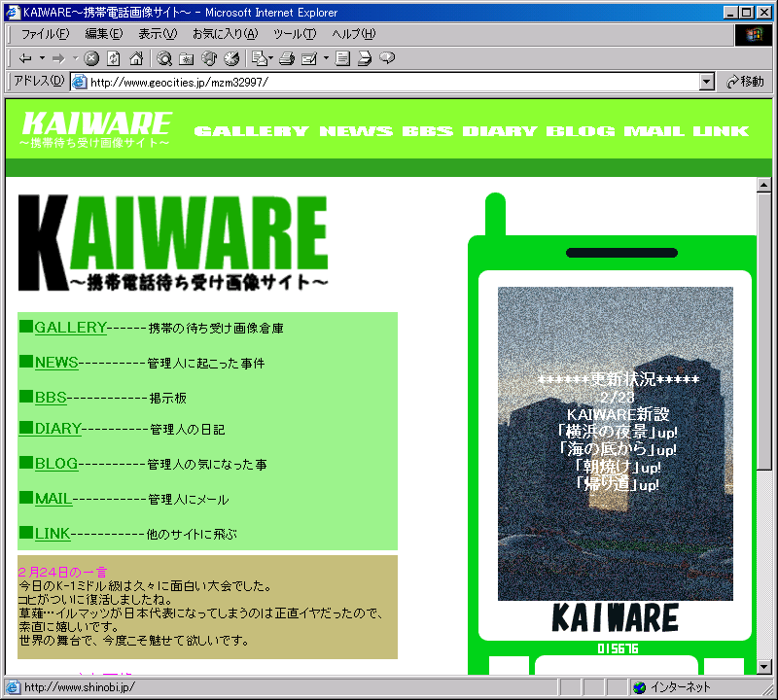This screenshot has width=778, height=700.
Task: Click the Forward arrow toolbar button
Action: tap(58, 58)
